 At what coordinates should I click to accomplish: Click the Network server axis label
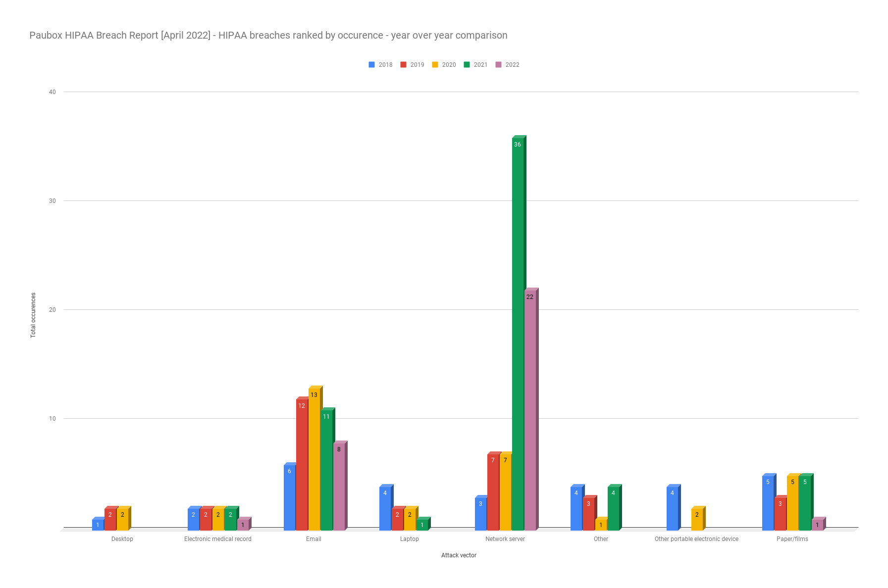505,539
